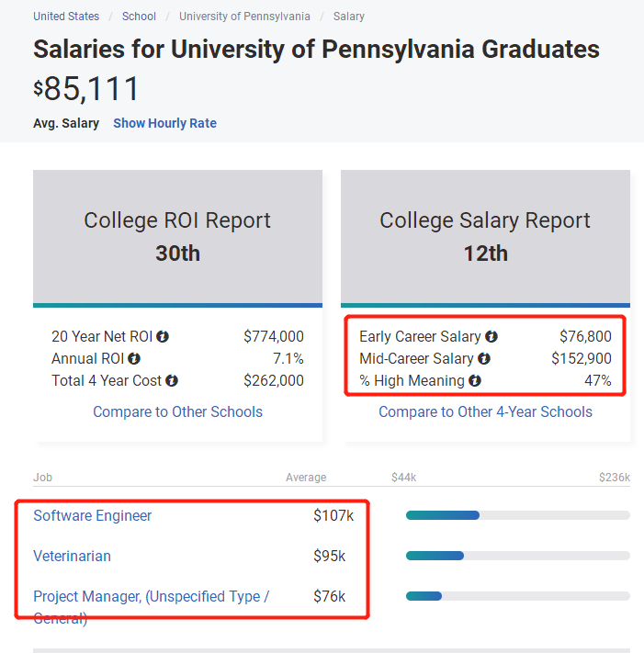Open College Salary Report 12th card
The width and height of the screenshot is (644, 653).
click(485, 237)
